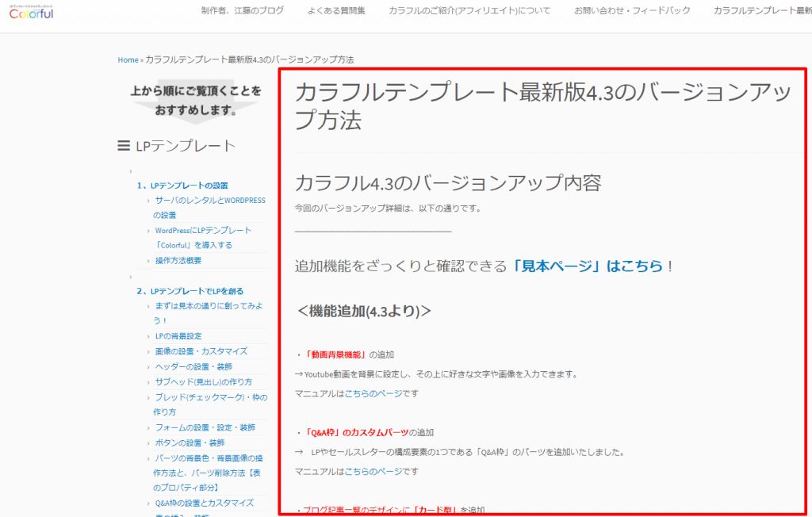Open サブヘッド(見出し)の作り方 sidebar link
The width and height of the screenshot is (812, 517).
click(204, 381)
